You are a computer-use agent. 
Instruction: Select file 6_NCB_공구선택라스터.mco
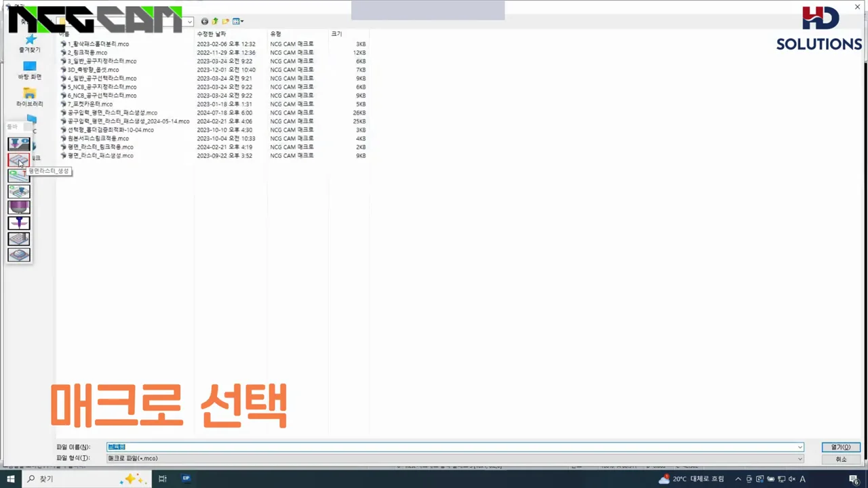[x=98, y=96]
